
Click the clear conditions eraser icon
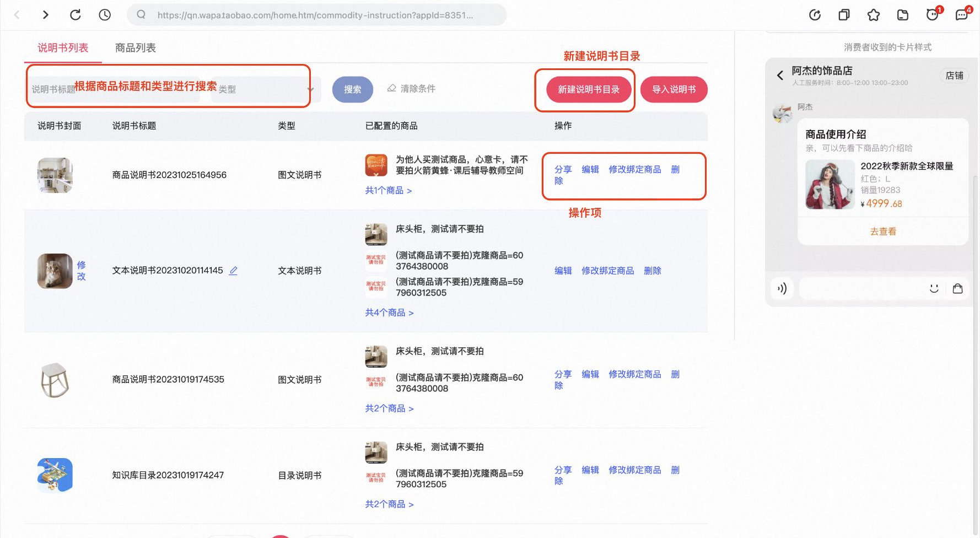[391, 88]
